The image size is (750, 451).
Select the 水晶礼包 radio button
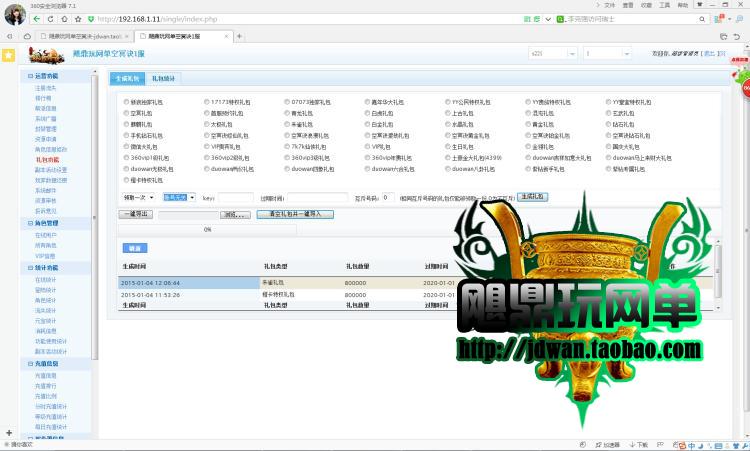[x=448, y=124]
